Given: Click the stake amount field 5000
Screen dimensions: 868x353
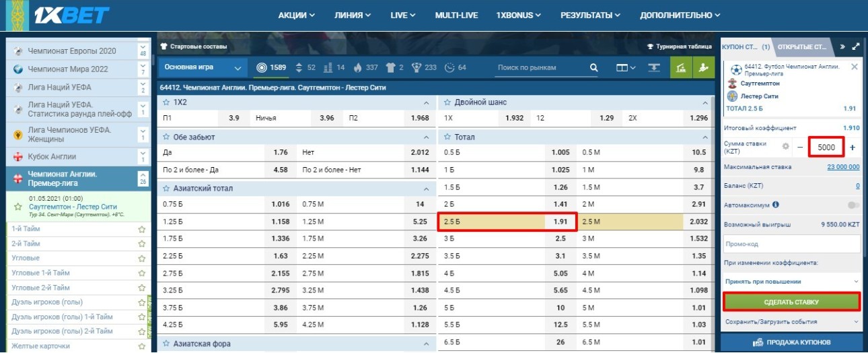Looking at the screenshot, I should coord(826,147).
